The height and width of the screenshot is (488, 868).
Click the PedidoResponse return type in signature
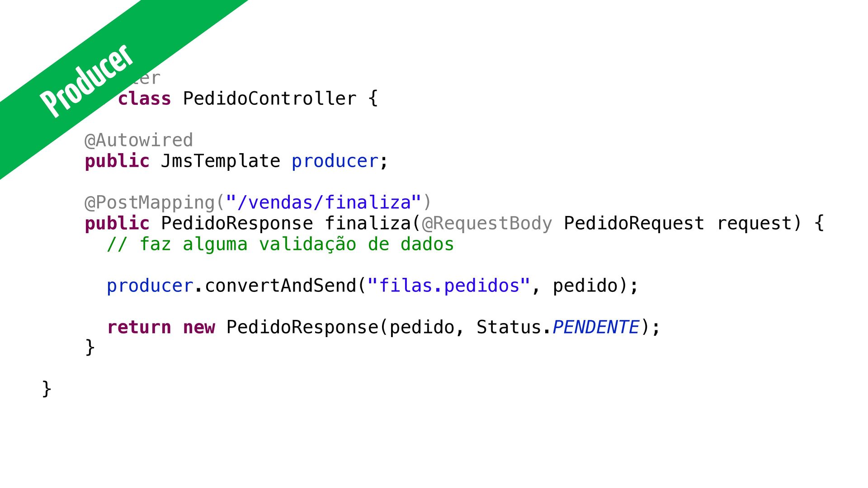pyautogui.click(x=237, y=223)
